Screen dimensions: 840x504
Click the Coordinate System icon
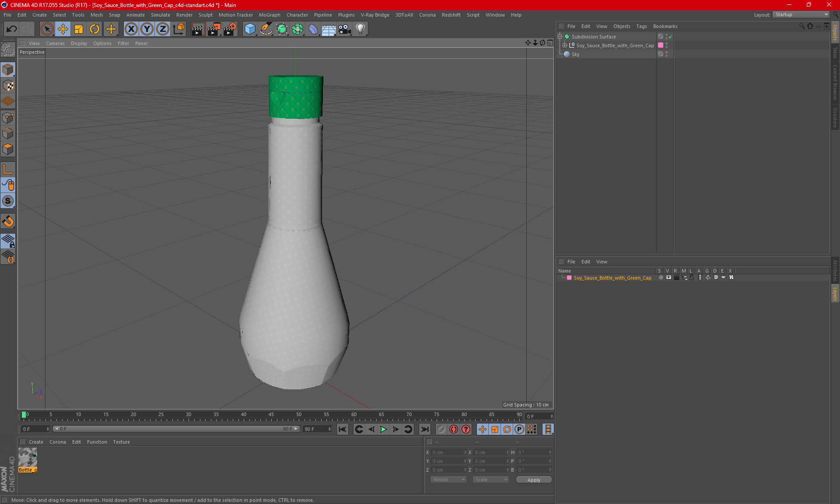[179, 29]
